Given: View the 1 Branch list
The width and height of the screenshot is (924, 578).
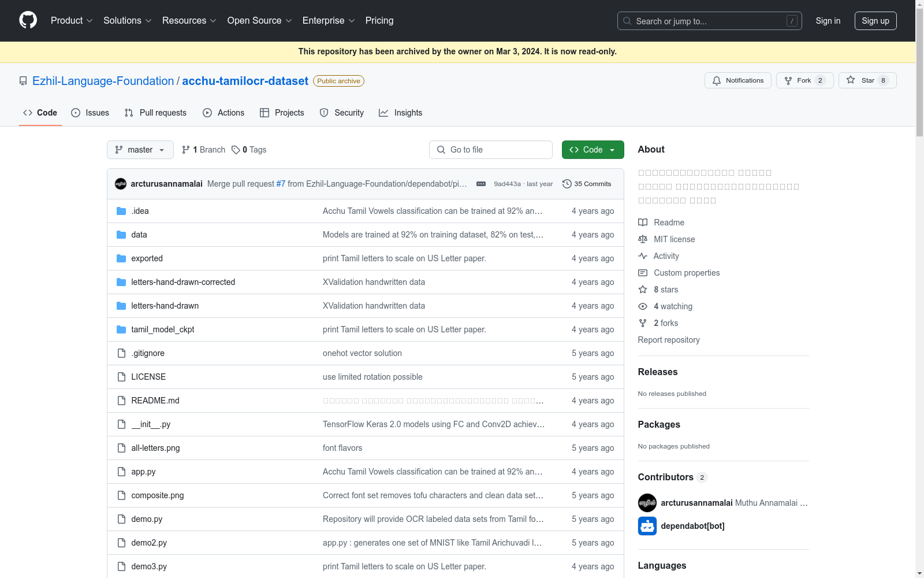Looking at the screenshot, I should point(203,150).
